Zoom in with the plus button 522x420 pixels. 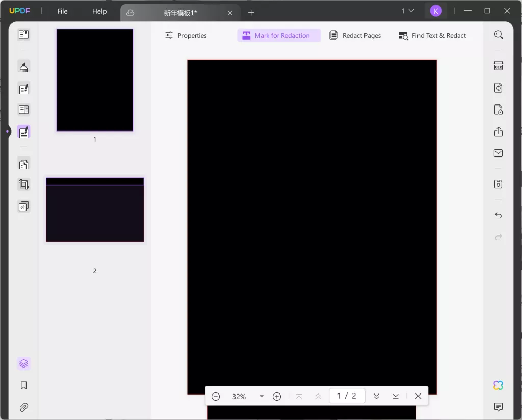coord(277,397)
